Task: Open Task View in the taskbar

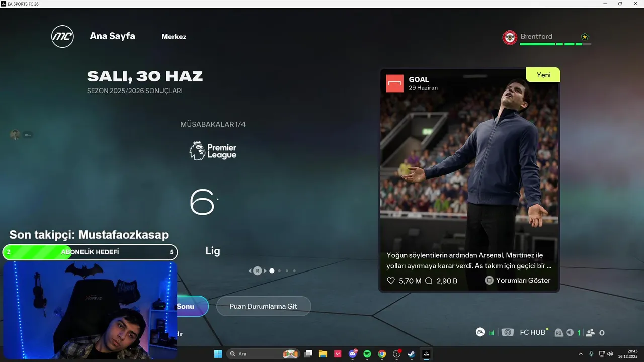Action: click(308, 354)
